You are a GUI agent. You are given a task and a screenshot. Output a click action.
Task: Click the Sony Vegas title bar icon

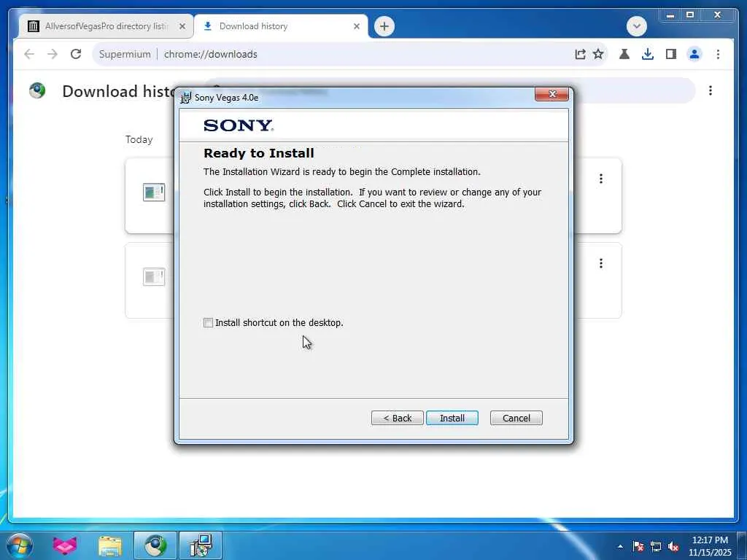coord(186,98)
